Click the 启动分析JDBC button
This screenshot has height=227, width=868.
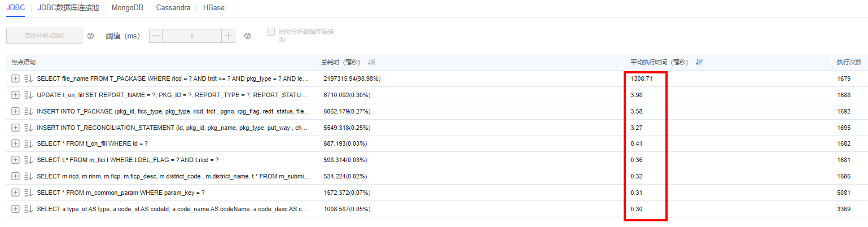tap(44, 36)
